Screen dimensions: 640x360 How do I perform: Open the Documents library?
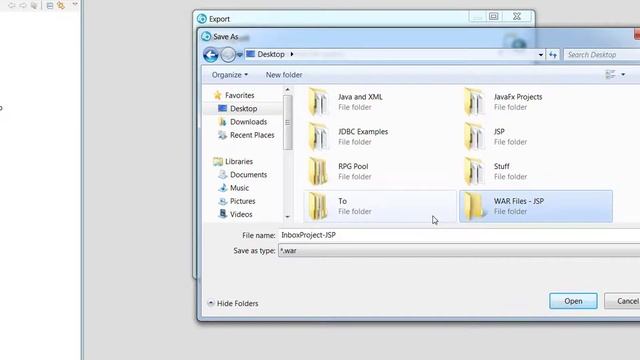click(242, 175)
